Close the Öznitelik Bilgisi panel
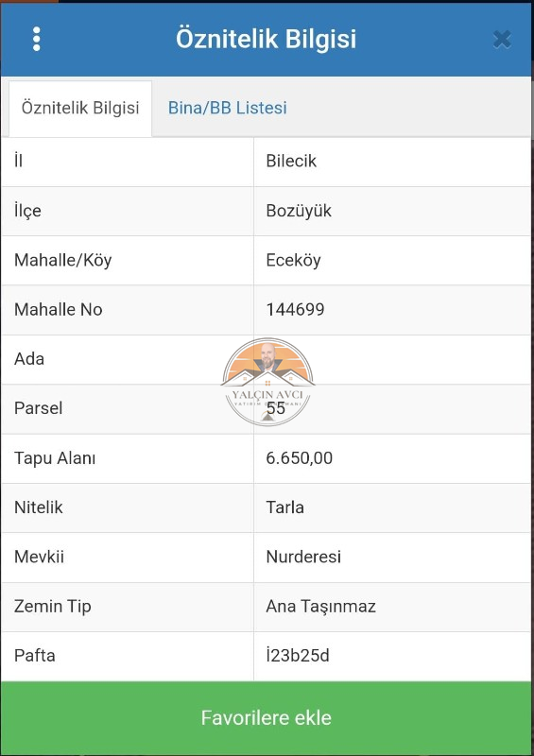 (x=502, y=40)
